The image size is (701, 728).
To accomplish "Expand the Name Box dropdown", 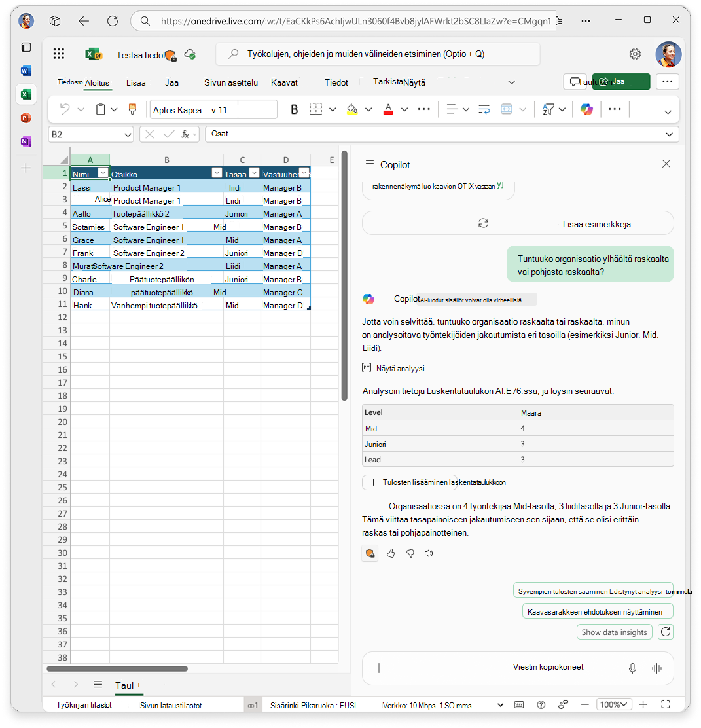I will 128,135.
